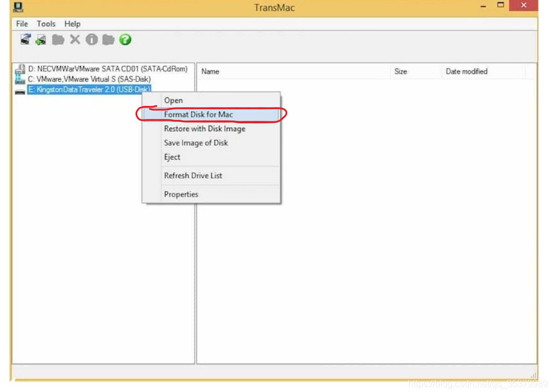Choose Restore with Disk Image
551x392 pixels.
pyautogui.click(x=211, y=129)
